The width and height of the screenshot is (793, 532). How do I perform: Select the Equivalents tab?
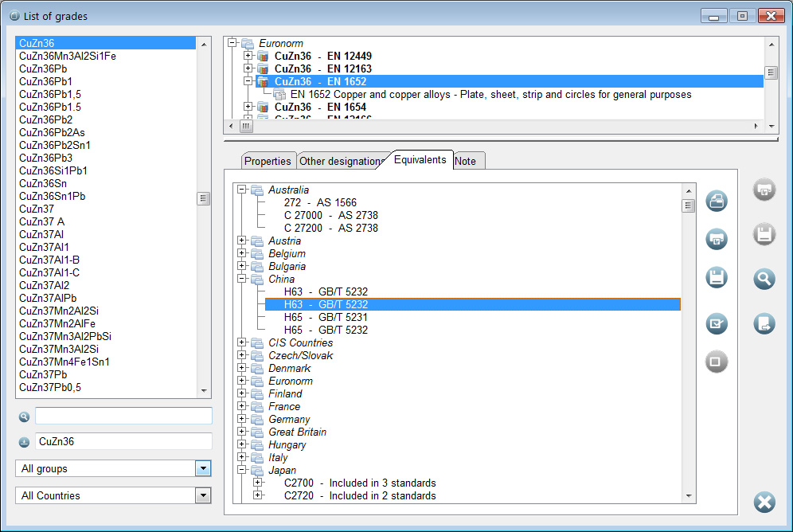[420, 160]
